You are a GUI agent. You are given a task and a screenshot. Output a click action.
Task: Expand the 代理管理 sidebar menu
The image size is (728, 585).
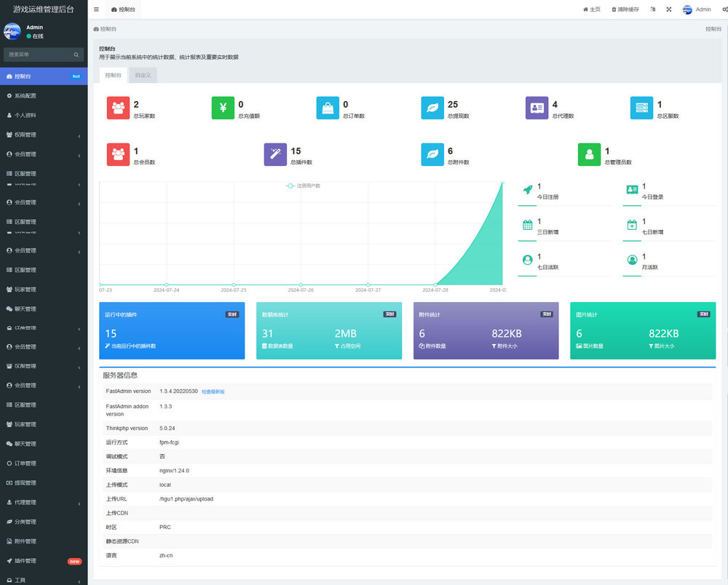point(44,502)
